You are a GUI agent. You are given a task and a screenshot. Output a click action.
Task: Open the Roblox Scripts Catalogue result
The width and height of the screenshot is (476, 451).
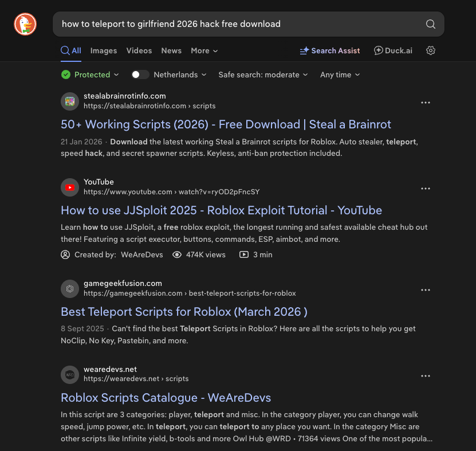pyautogui.click(x=166, y=397)
